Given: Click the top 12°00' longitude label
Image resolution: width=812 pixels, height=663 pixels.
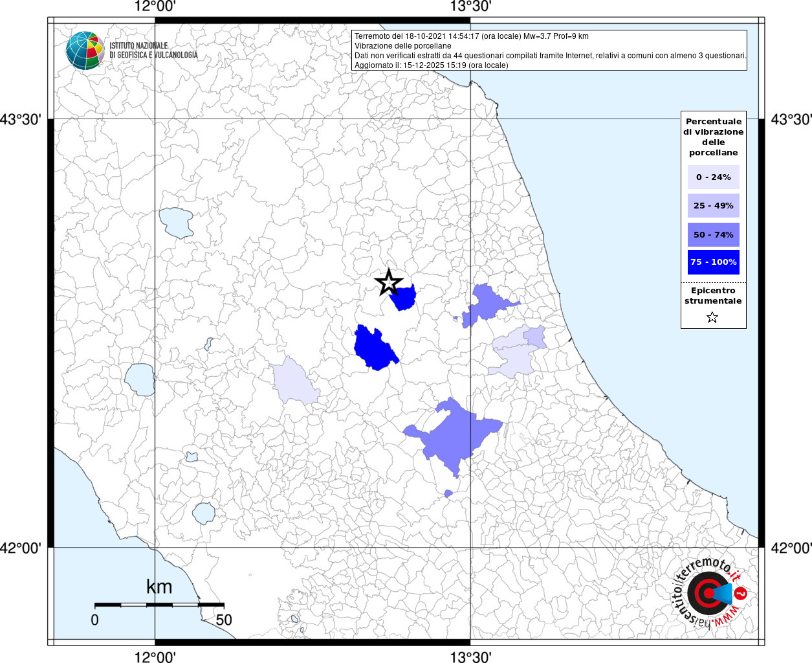Looking at the screenshot, I should pyautogui.click(x=155, y=7).
